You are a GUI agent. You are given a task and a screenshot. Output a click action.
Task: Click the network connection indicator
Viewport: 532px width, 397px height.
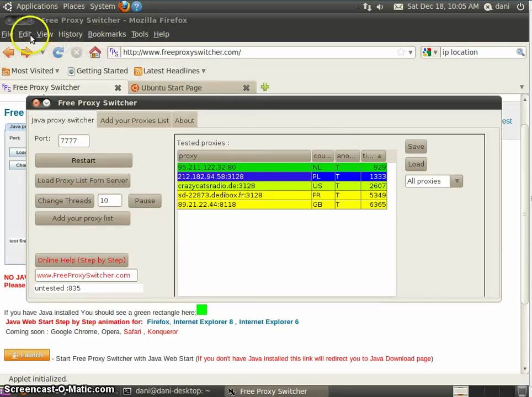(x=367, y=7)
